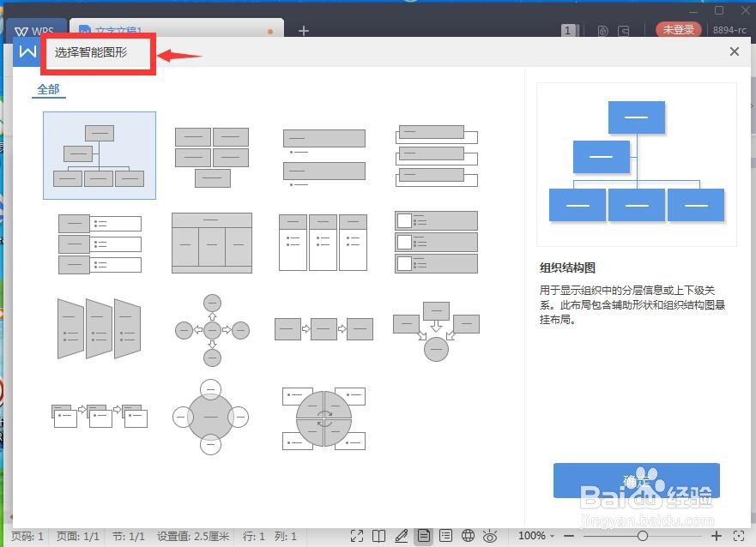Pick the converging arrows to circle layout
The image size is (756, 547).
point(436,331)
